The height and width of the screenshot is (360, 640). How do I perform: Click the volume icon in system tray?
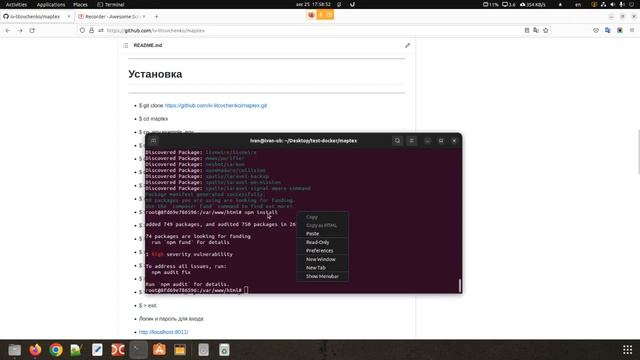(x=613, y=4)
